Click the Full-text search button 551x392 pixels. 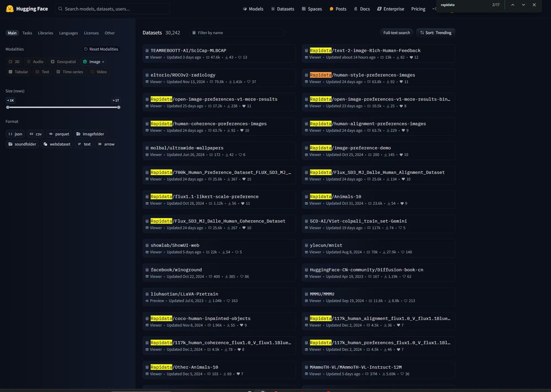pos(396,32)
